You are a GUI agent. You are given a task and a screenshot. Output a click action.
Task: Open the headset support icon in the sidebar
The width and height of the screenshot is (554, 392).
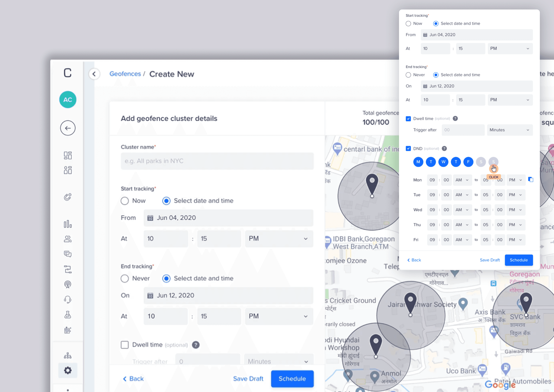click(68, 299)
